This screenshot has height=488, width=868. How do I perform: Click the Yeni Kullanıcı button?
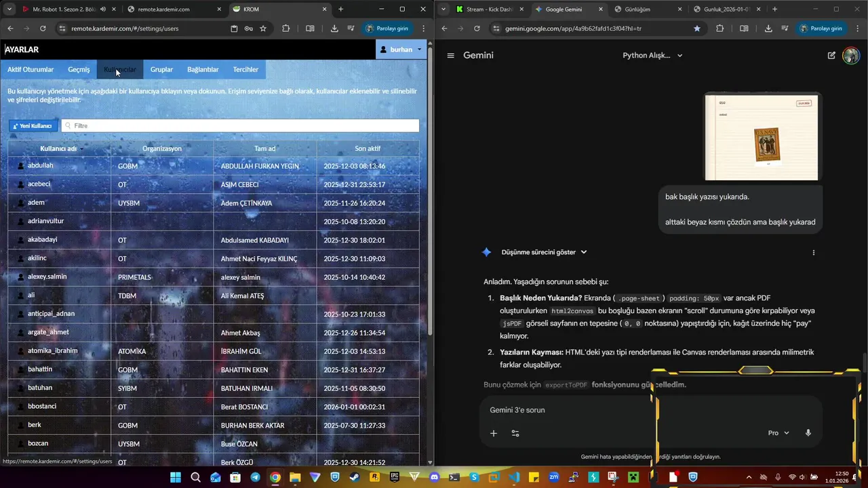pos(33,126)
